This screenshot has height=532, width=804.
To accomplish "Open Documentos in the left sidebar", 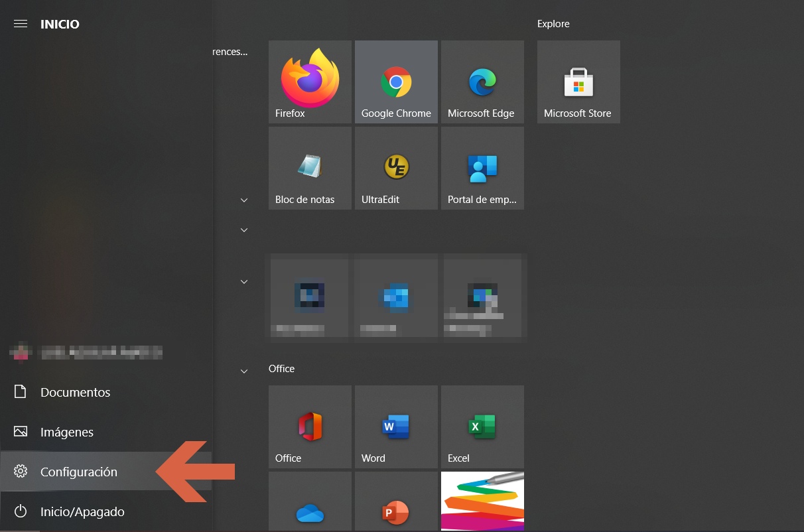I will coord(106,392).
